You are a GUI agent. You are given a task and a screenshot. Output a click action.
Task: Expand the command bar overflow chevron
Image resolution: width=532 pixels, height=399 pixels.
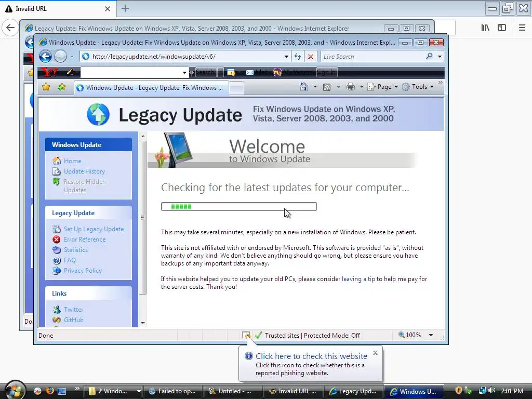point(441,83)
